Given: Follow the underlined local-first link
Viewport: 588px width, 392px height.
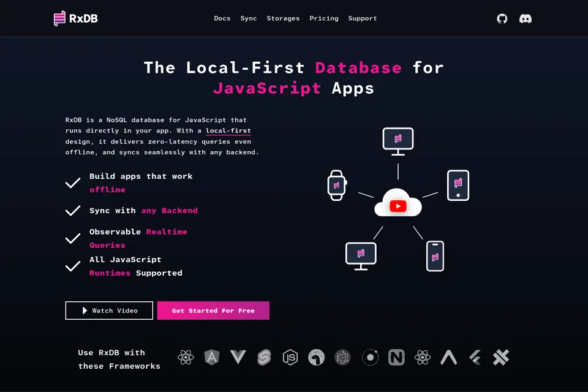Looking at the screenshot, I should pos(228,130).
